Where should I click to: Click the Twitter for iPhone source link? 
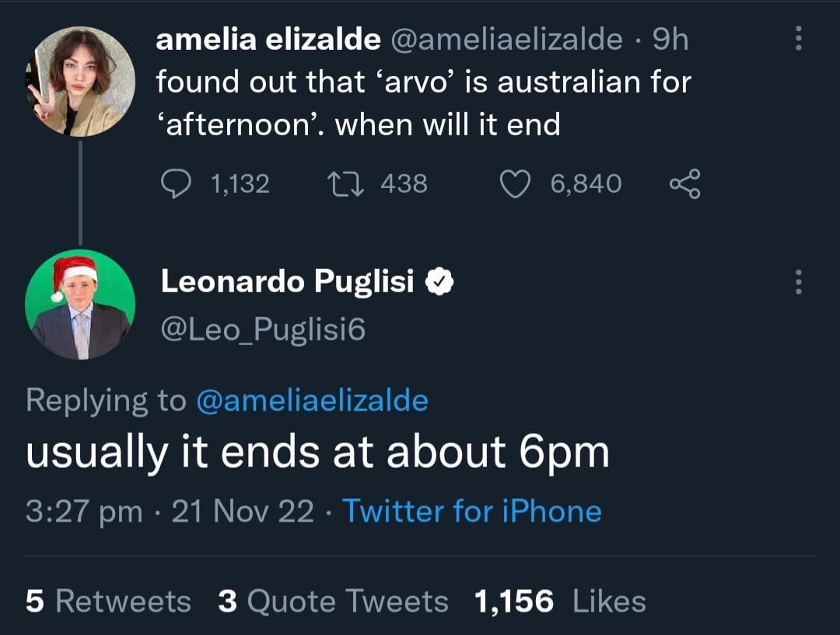(471, 511)
